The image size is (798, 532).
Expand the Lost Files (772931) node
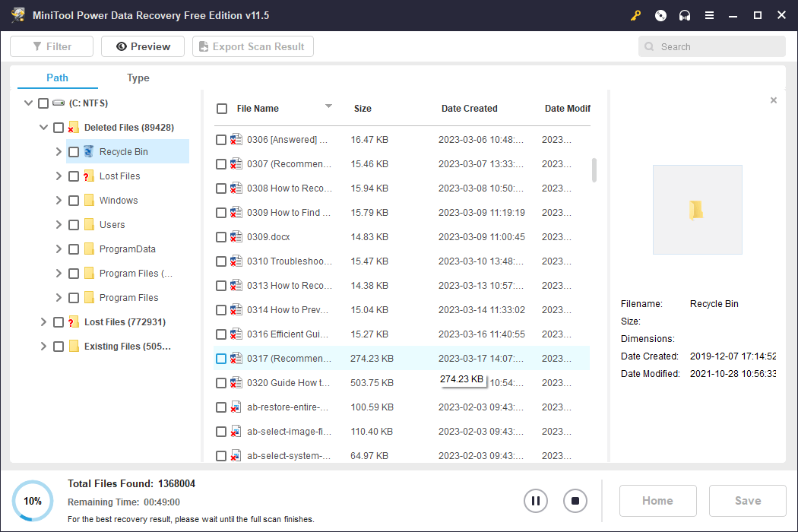[43, 322]
